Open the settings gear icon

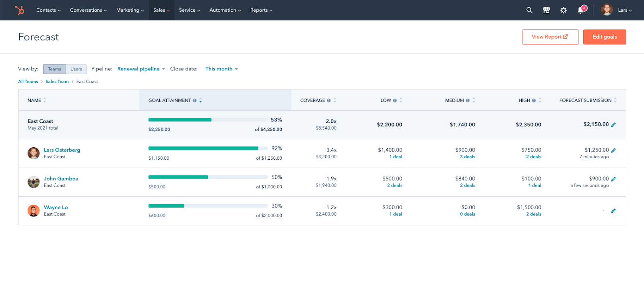tap(563, 10)
